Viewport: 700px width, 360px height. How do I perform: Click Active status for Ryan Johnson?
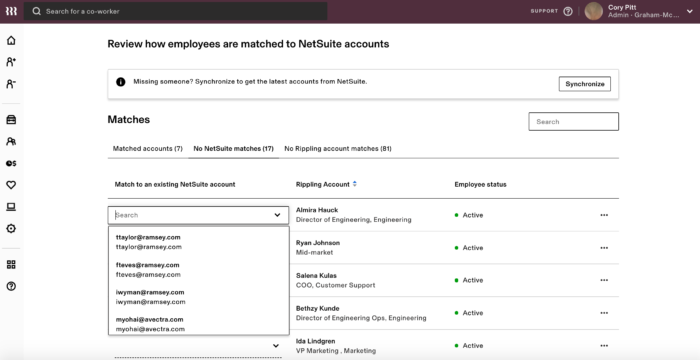click(469, 248)
